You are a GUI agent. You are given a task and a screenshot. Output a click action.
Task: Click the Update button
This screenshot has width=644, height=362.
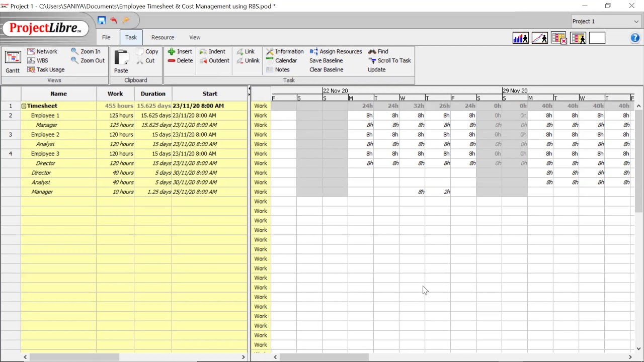376,69
